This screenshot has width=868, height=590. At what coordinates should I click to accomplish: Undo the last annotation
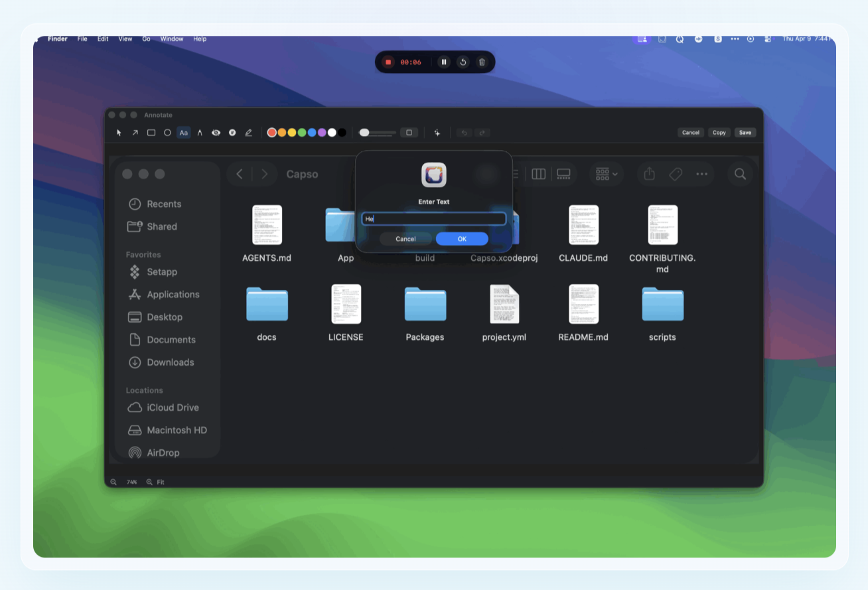[x=464, y=133]
